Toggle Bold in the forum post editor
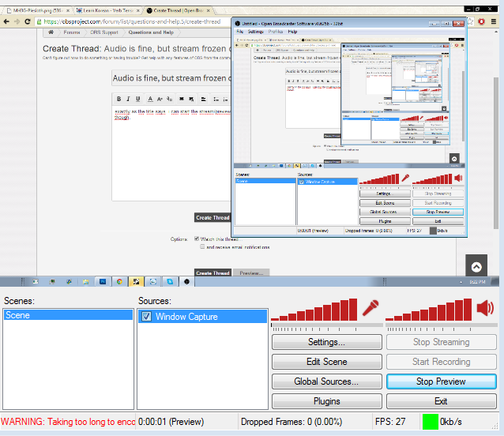The image size is (504, 436). [119, 99]
